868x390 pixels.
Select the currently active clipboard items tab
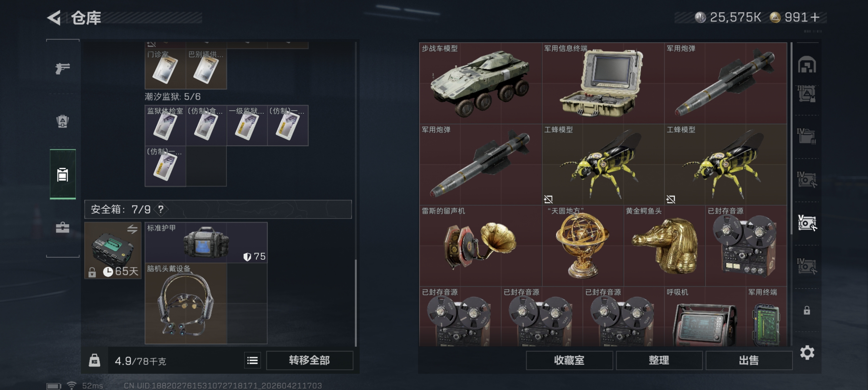[x=63, y=175]
